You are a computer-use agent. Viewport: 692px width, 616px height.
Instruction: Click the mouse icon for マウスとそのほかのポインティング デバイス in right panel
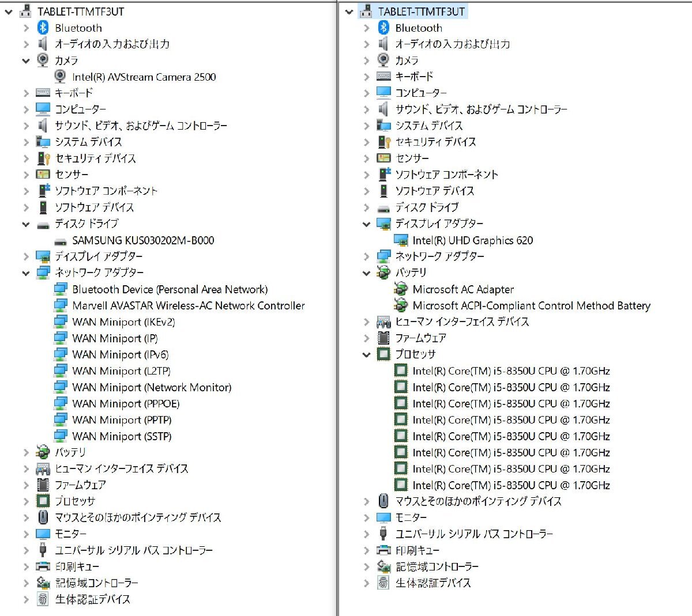[383, 501]
